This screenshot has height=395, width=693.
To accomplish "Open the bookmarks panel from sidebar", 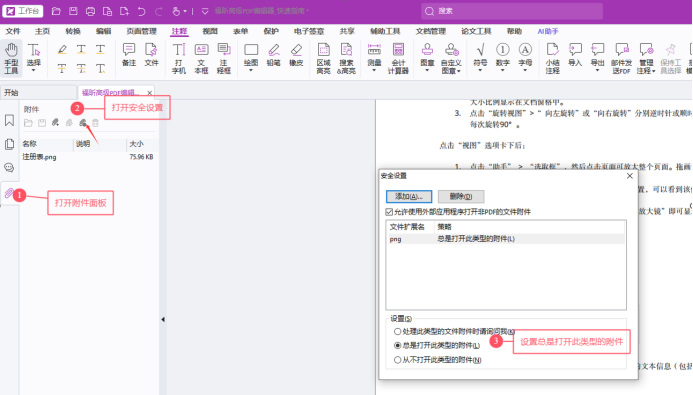I will pyautogui.click(x=9, y=120).
